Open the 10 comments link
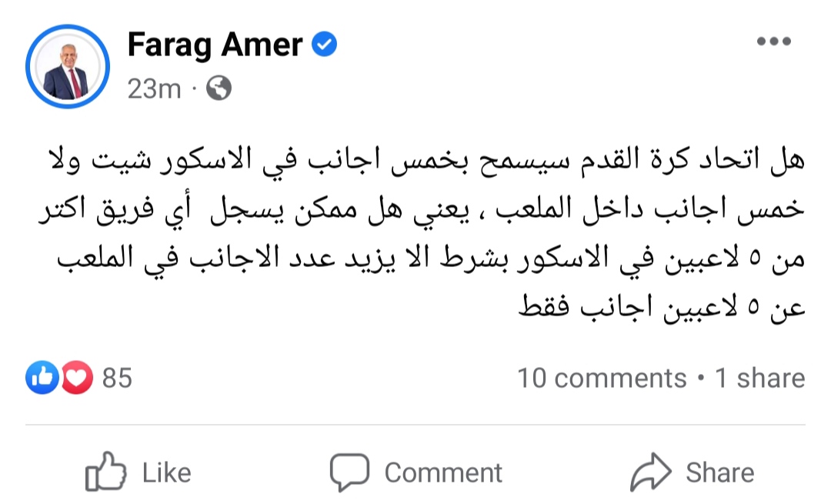The width and height of the screenshot is (831, 504). click(601, 378)
